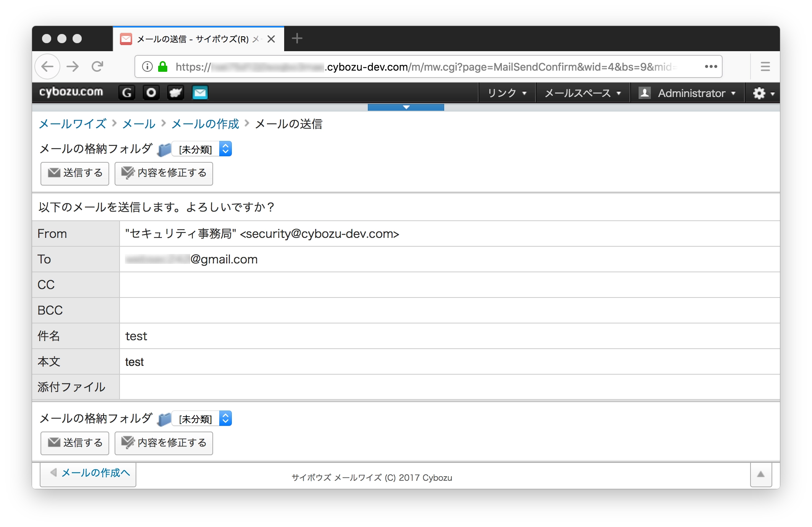
Task: Open a new browser tab
Action: click(x=297, y=39)
